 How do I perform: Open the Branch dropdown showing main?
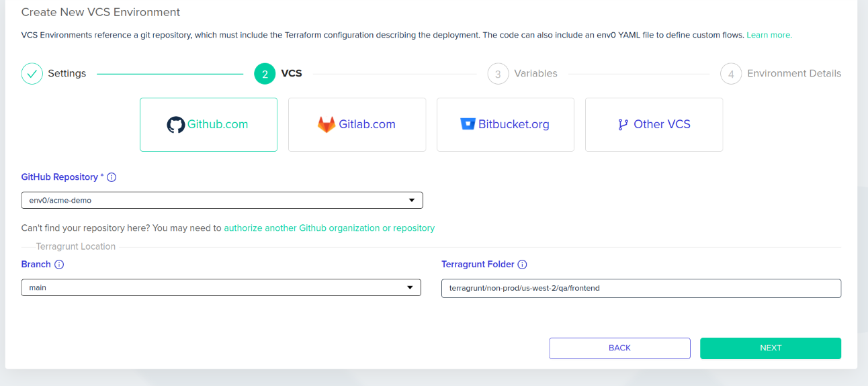(221, 287)
